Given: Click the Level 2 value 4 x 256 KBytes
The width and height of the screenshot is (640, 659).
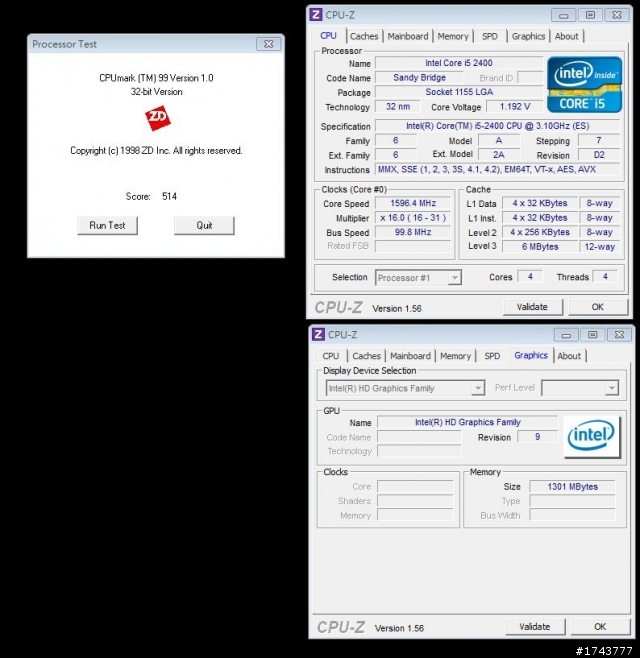Looking at the screenshot, I should pos(540,232).
